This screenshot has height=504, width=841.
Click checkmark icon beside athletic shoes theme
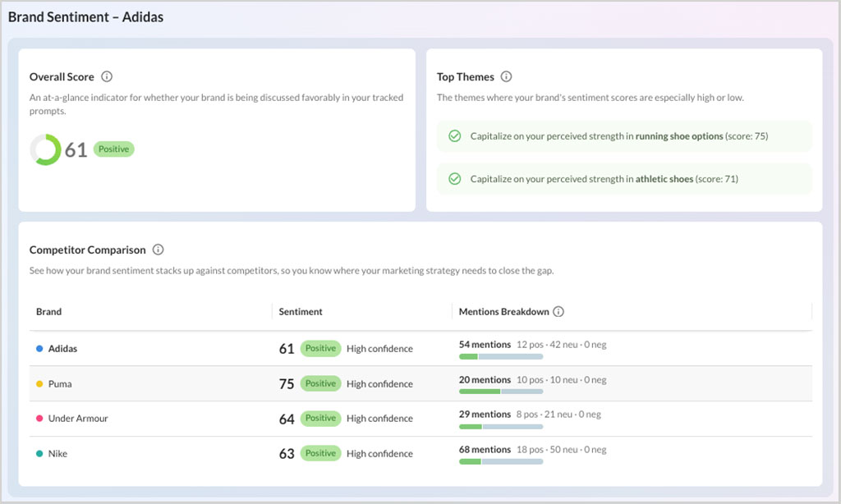tap(454, 179)
